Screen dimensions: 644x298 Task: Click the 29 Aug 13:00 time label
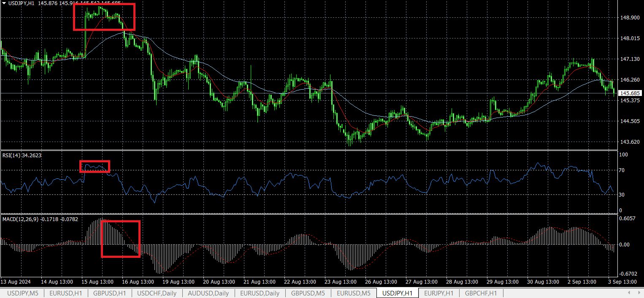[503, 282]
